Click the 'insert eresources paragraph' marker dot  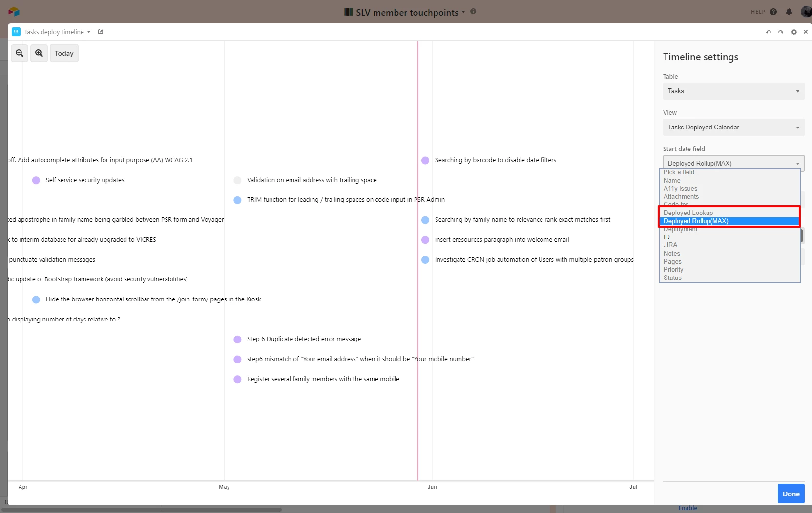[425, 240]
